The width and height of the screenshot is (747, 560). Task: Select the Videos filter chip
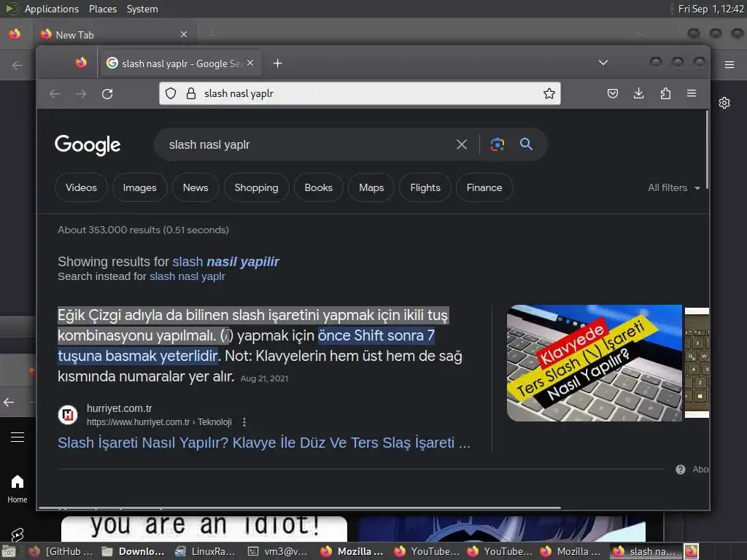pos(81,187)
